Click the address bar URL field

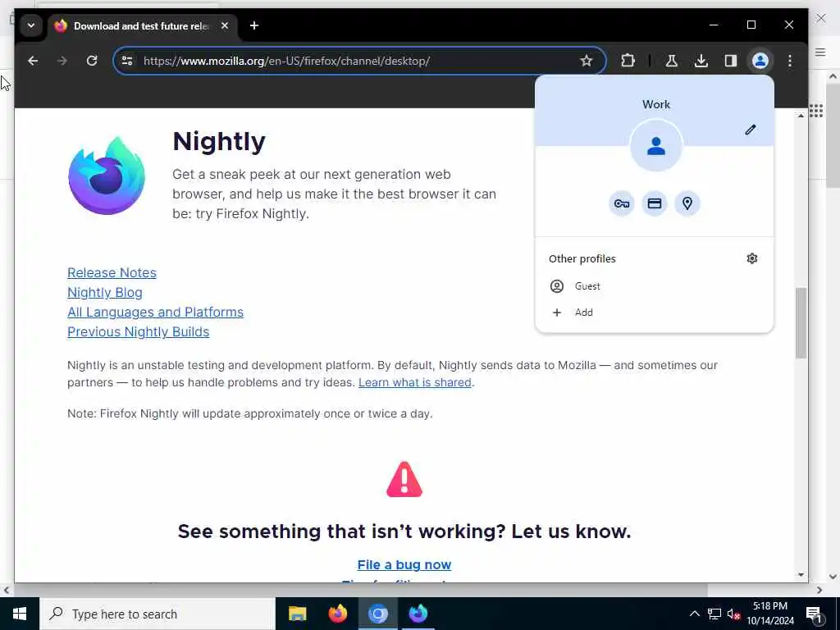click(359, 61)
